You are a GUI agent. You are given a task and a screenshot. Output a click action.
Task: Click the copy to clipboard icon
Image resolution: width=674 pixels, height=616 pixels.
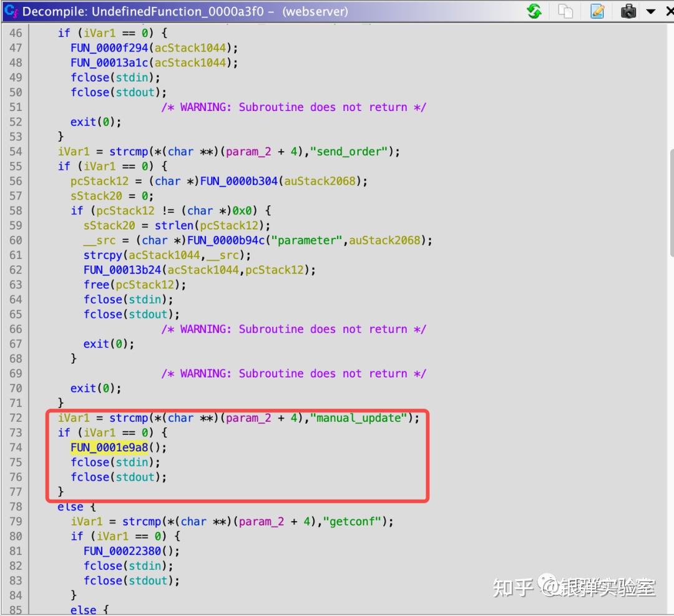[565, 11]
